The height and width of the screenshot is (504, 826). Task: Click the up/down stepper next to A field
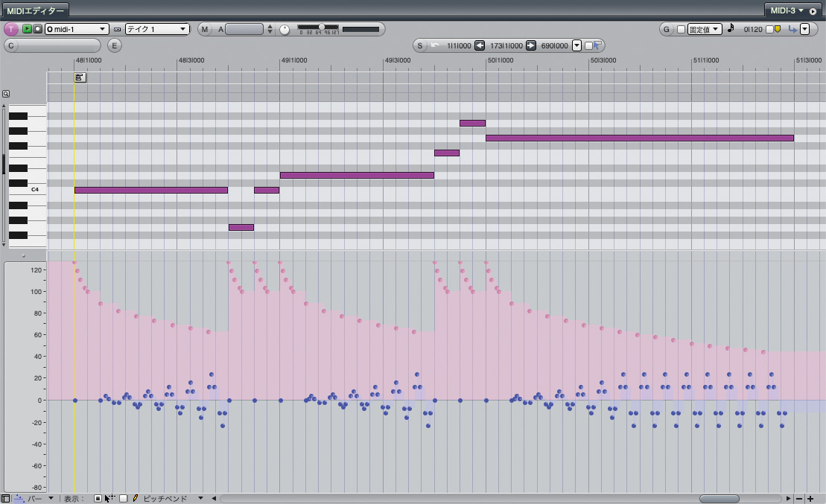pyautogui.click(x=270, y=30)
